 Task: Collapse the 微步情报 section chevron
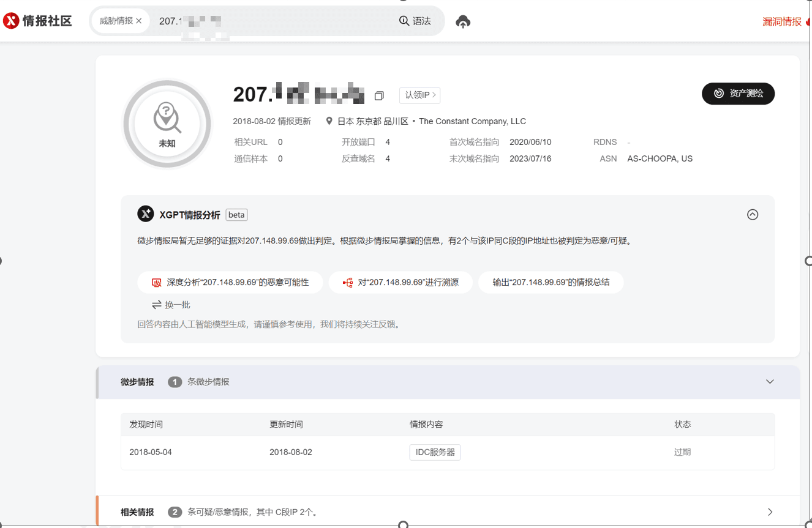point(770,380)
